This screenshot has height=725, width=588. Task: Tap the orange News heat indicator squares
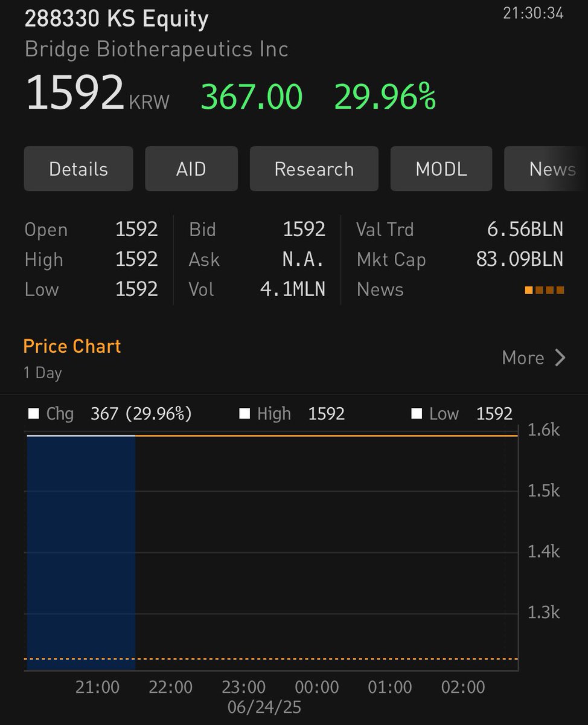tap(545, 290)
